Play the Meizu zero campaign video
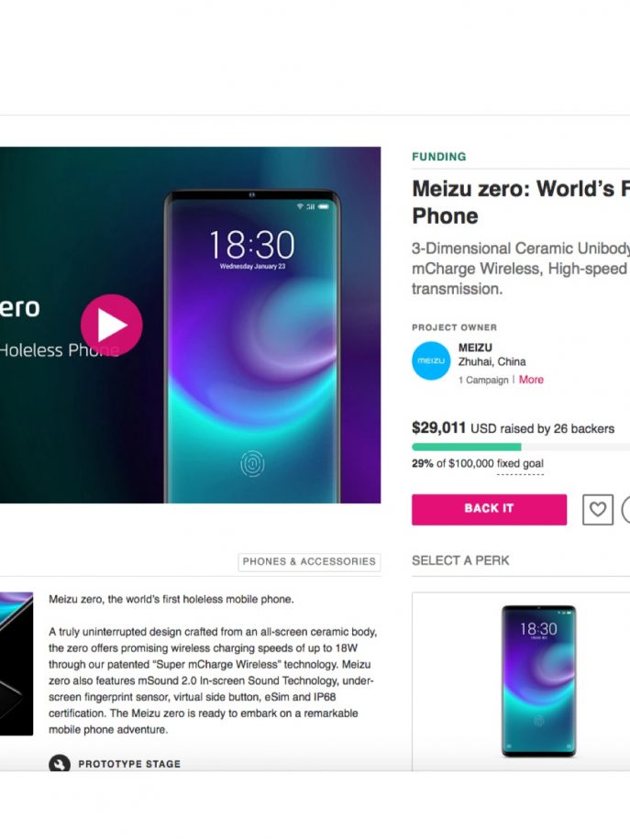The height and width of the screenshot is (840, 630). (x=112, y=325)
